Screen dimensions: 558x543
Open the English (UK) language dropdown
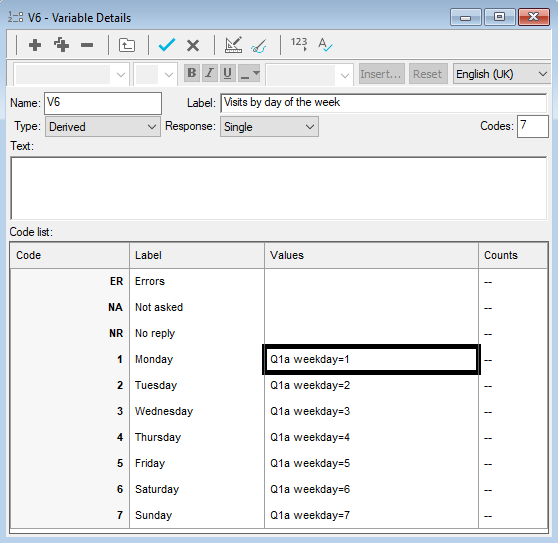(501, 74)
